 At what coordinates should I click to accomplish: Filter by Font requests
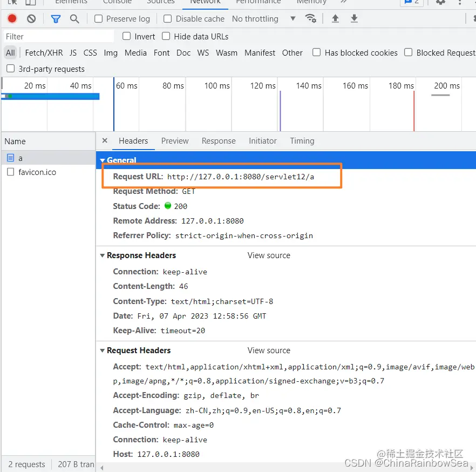pos(161,53)
